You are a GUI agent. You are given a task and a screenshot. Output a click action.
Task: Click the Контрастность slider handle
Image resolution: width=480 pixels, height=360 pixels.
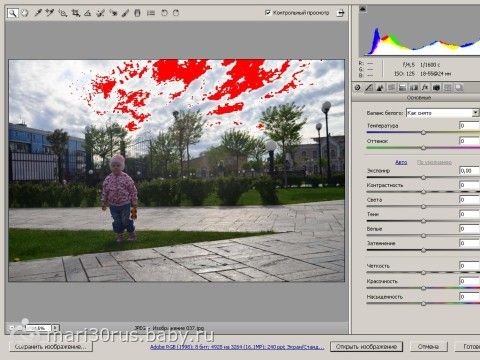pos(423,192)
